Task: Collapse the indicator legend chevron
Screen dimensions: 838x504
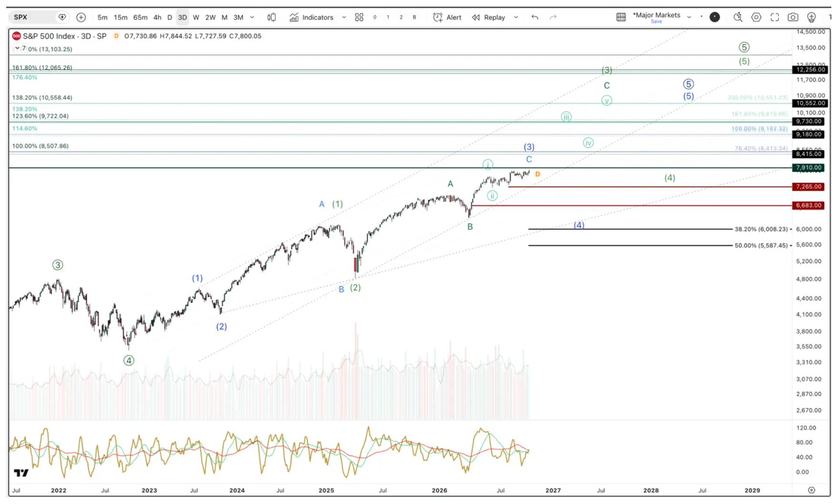Action: (17, 48)
